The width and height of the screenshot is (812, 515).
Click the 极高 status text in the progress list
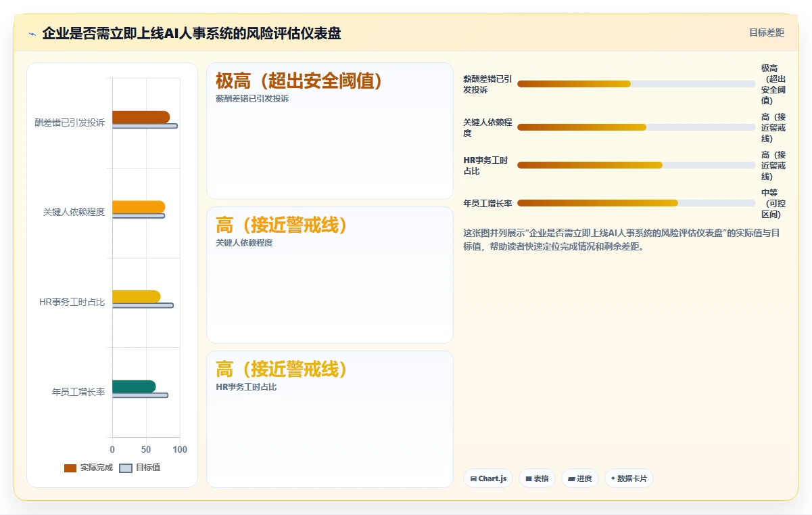pos(773,85)
